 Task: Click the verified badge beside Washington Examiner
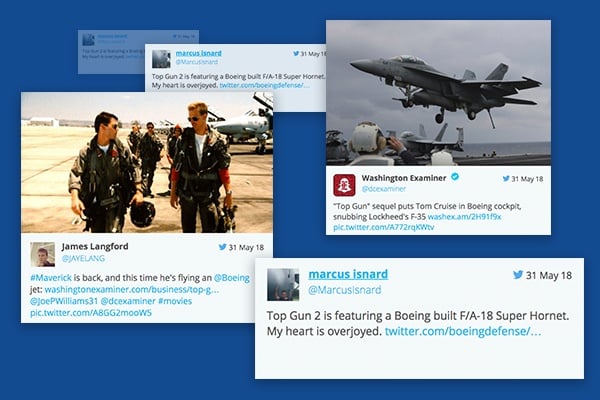click(455, 177)
